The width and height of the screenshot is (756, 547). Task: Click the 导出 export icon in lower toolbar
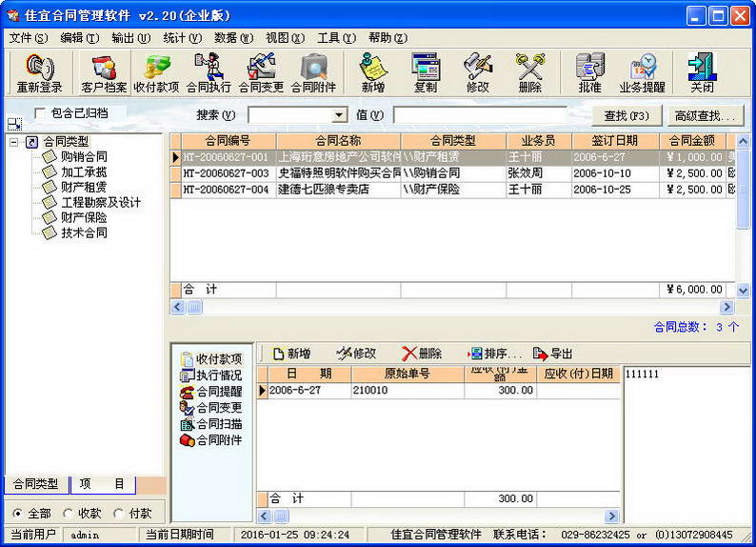click(x=552, y=354)
